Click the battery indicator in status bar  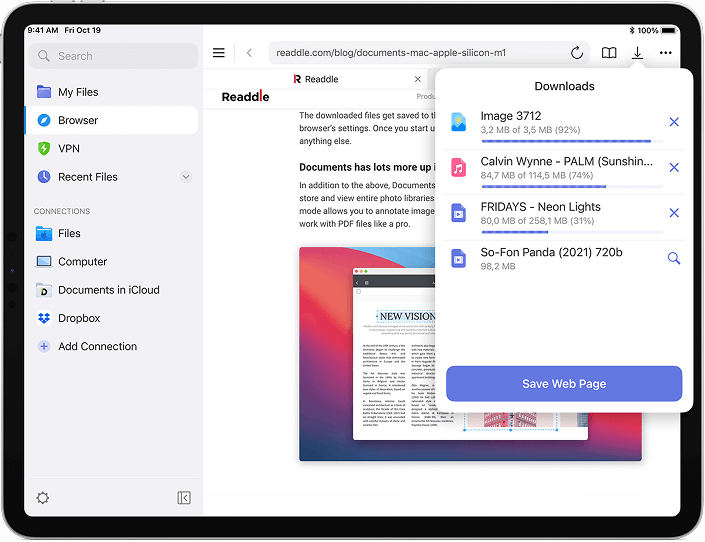coord(669,31)
